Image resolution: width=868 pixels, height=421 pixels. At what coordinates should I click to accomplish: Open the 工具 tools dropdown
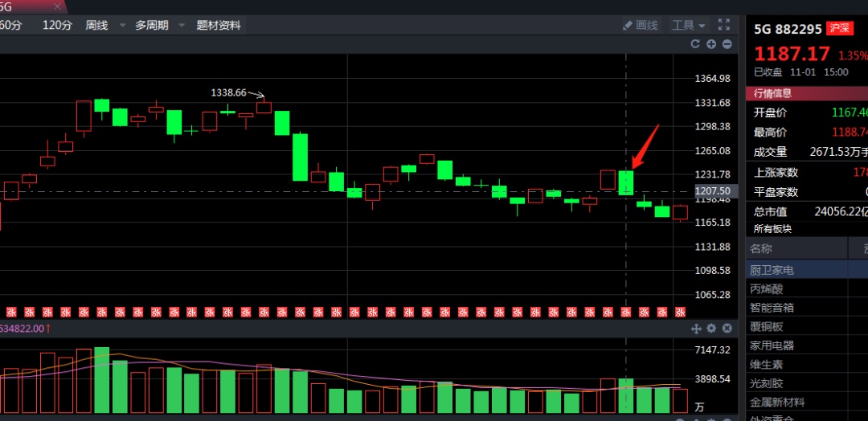689,25
